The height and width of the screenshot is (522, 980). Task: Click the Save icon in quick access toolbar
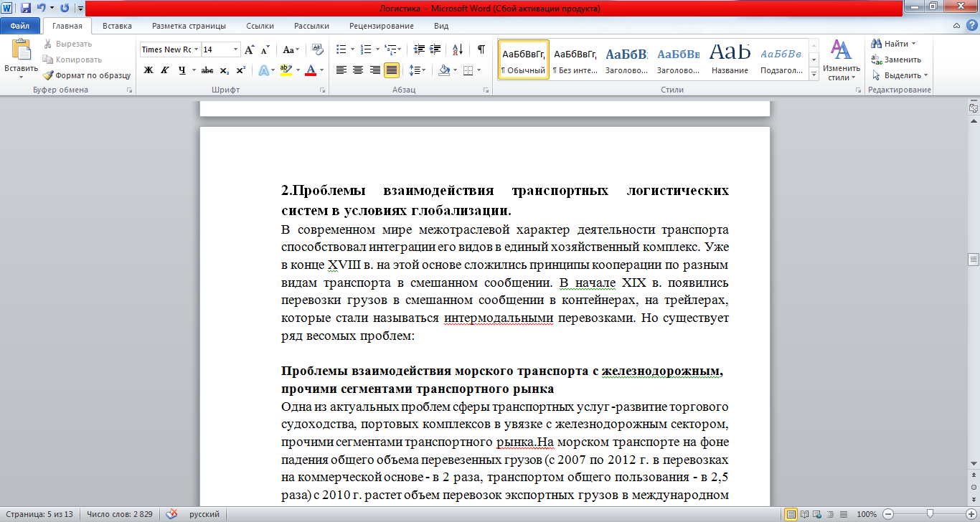point(26,6)
